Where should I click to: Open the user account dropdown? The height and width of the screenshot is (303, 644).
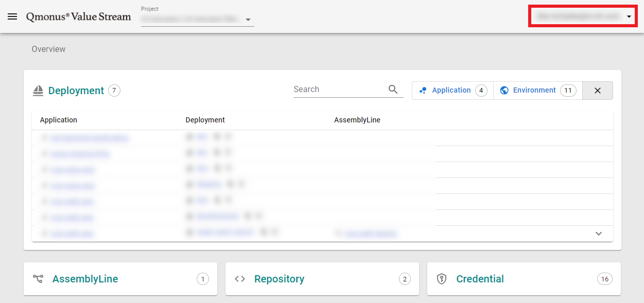pyautogui.click(x=629, y=16)
